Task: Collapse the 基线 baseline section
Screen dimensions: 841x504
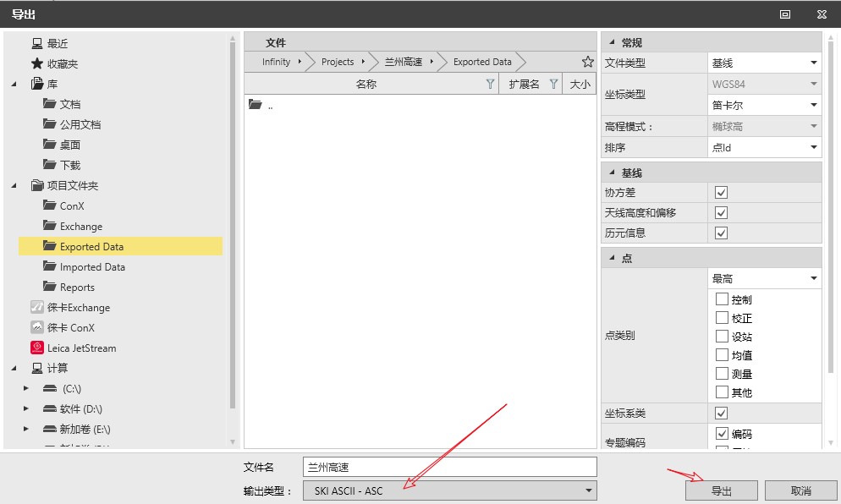Action: (x=612, y=173)
